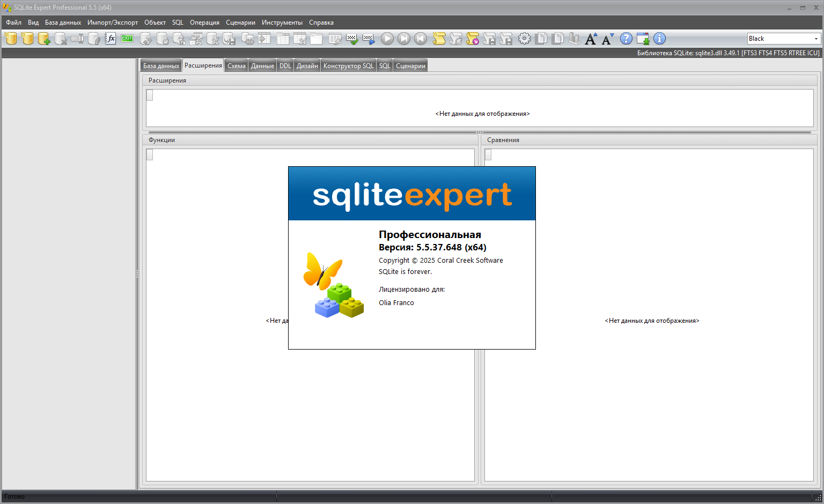Click the increase font size A icon
This screenshot has height=504, width=824.
click(591, 39)
